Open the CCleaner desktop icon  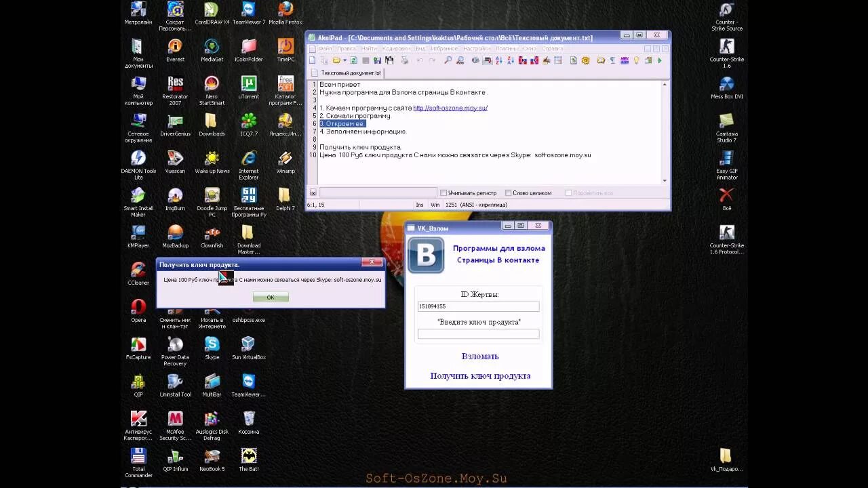coord(138,273)
